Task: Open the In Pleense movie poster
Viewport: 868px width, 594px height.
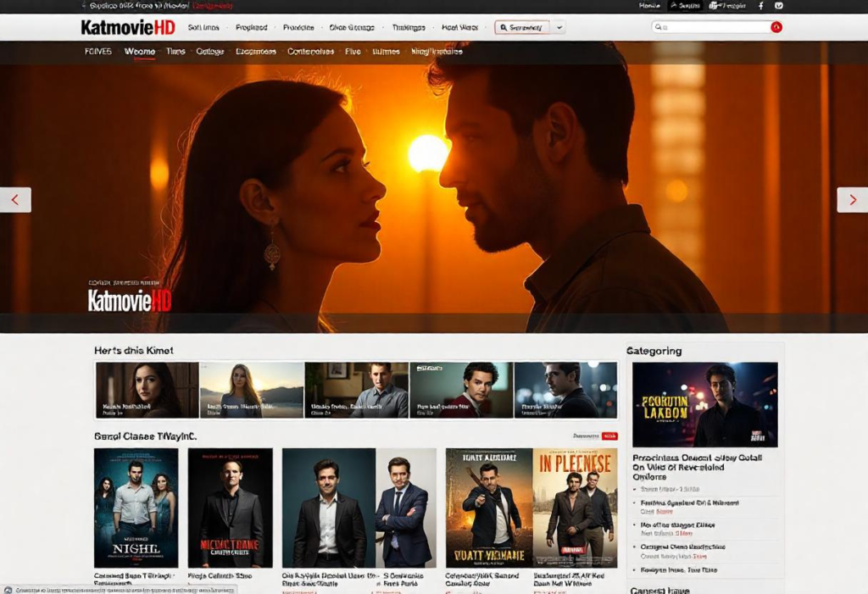Action: coord(573,506)
